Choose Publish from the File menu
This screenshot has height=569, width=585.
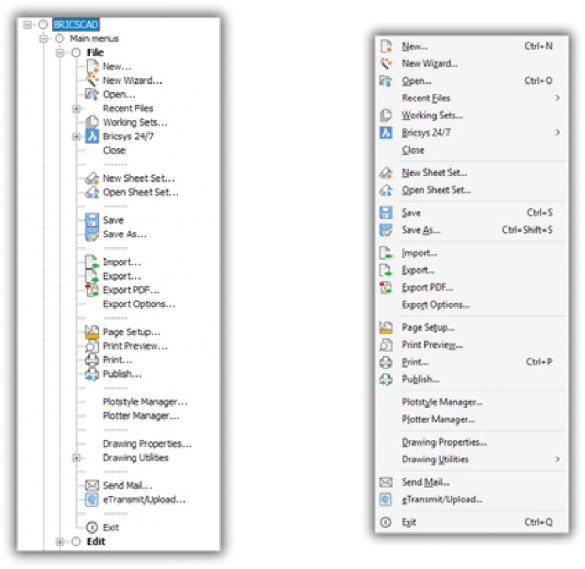click(x=472, y=379)
